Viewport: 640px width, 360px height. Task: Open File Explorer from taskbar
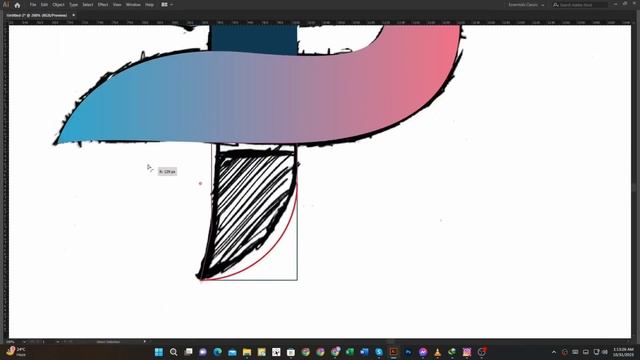coord(247,352)
